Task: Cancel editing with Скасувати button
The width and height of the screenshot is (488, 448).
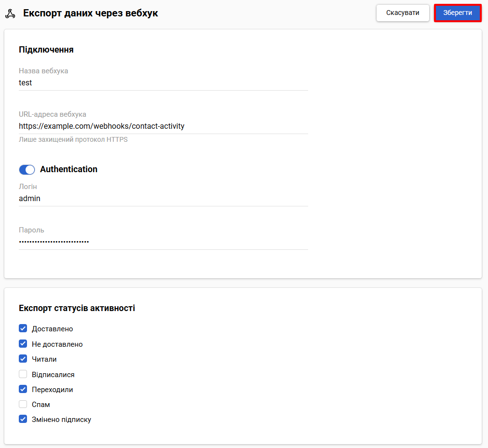Action: point(403,13)
